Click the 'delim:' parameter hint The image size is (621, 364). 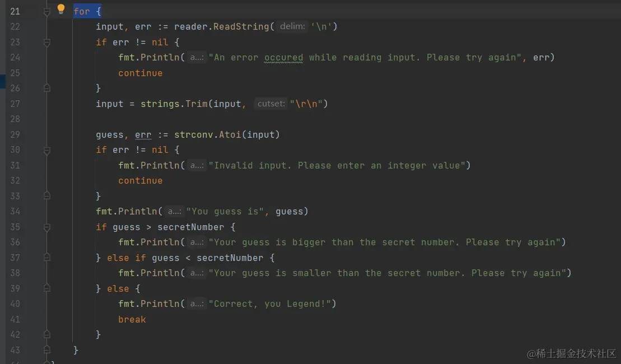(x=292, y=26)
